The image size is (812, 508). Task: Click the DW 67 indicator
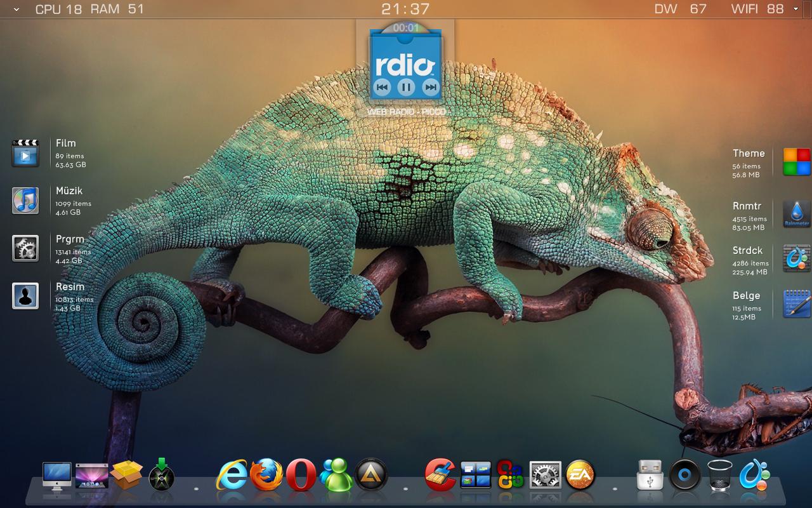pyautogui.click(x=681, y=9)
